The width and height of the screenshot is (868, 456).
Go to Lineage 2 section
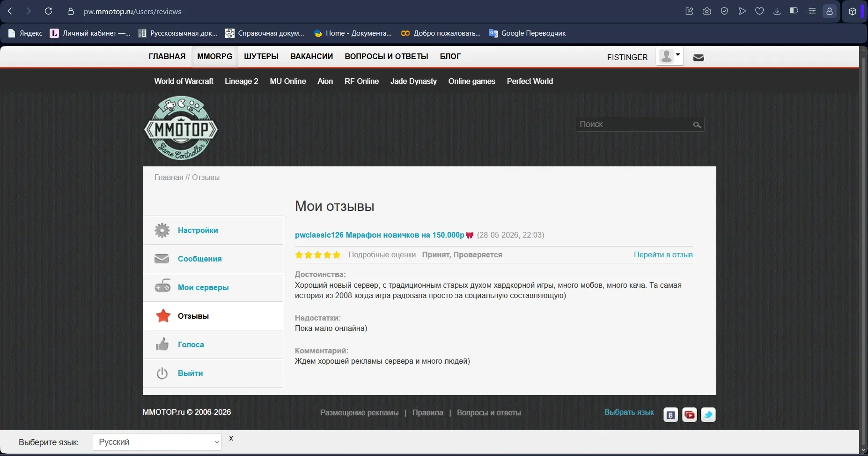242,81
